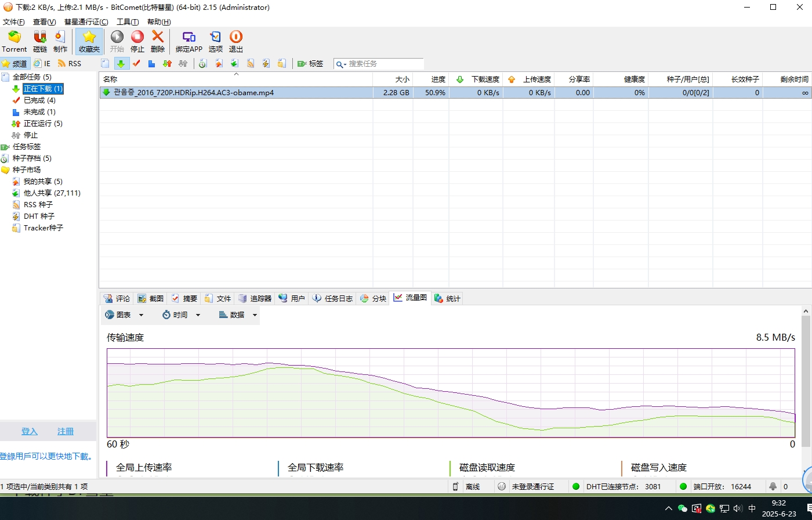The width and height of the screenshot is (812, 520).
Task: Open 选项 options from the toolbar
Action: pos(216,42)
